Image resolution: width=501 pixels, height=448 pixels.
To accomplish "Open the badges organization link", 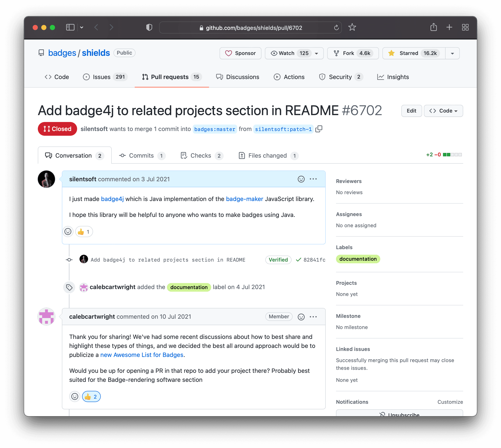I will coord(62,53).
